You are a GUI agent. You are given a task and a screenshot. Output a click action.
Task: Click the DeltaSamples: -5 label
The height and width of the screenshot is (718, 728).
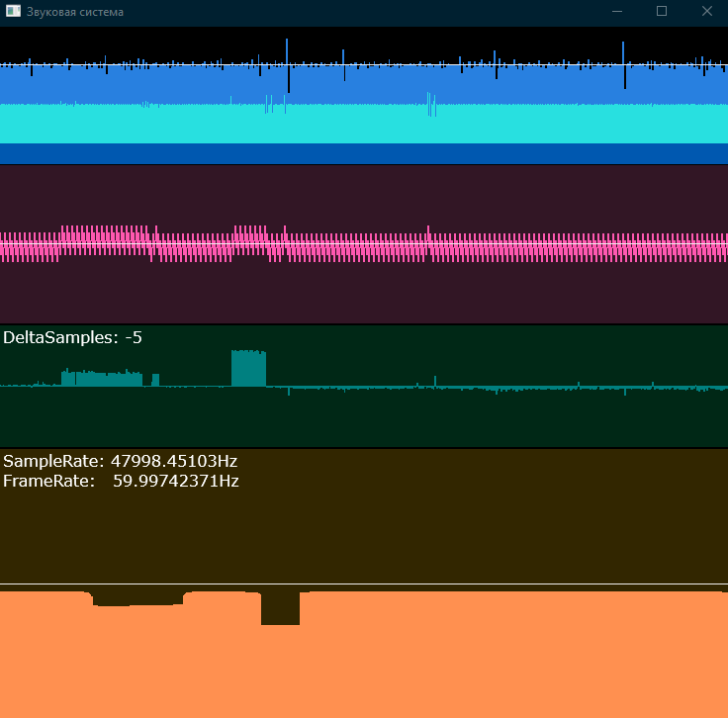pos(72,337)
